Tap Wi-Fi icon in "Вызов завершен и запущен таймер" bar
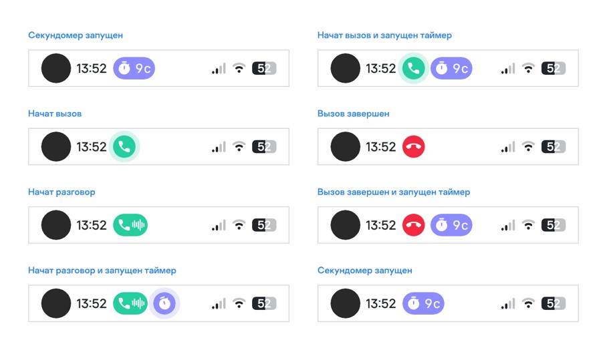609x364 pixels. click(x=528, y=225)
